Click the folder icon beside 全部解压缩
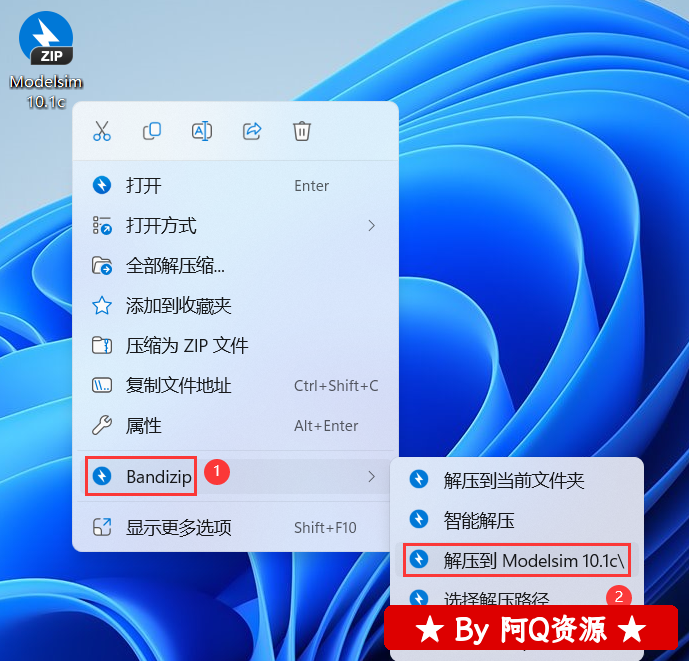Screen dimensions: 689x661 coord(102,265)
